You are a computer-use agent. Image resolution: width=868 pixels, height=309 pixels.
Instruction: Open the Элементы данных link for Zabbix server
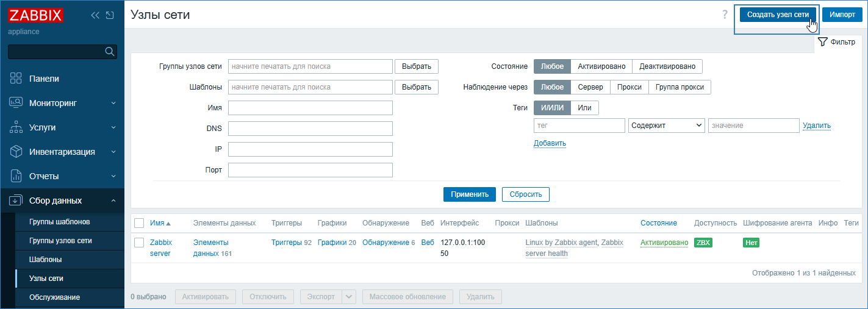pos(211,247)
